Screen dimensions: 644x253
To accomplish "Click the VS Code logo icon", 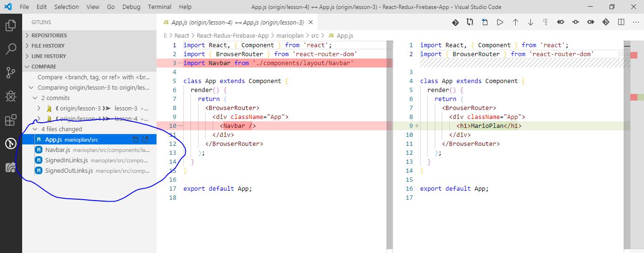I will tap(8, 7).
